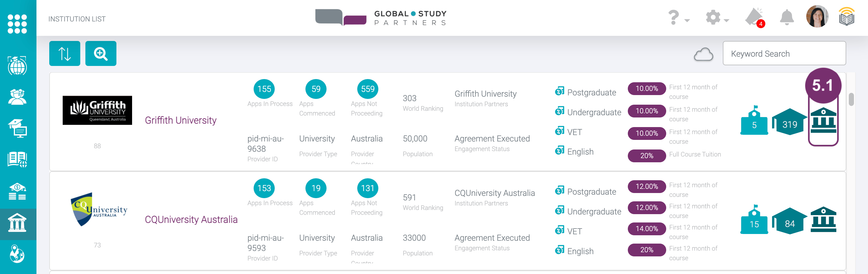Viewport: 868px width, 274px height.
Task: Open the students group sidebar icon
Action: pyautogui.click(x=18, y=97)
